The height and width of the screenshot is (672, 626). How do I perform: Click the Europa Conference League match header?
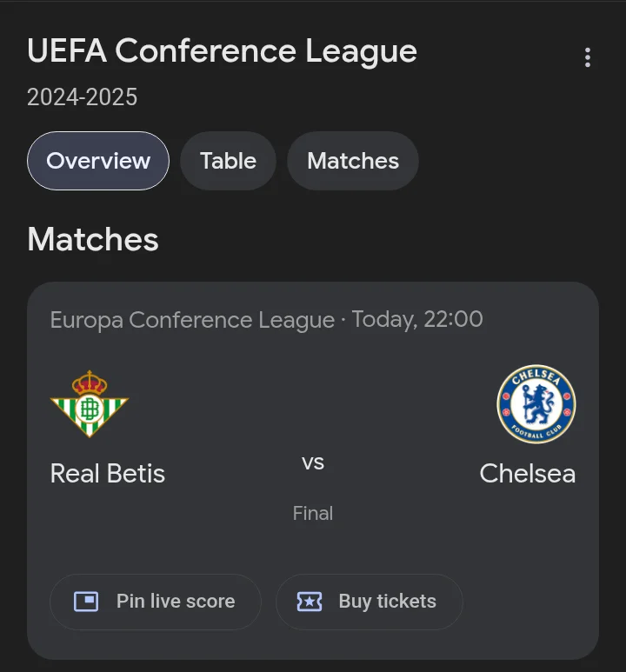coord(192,320)
